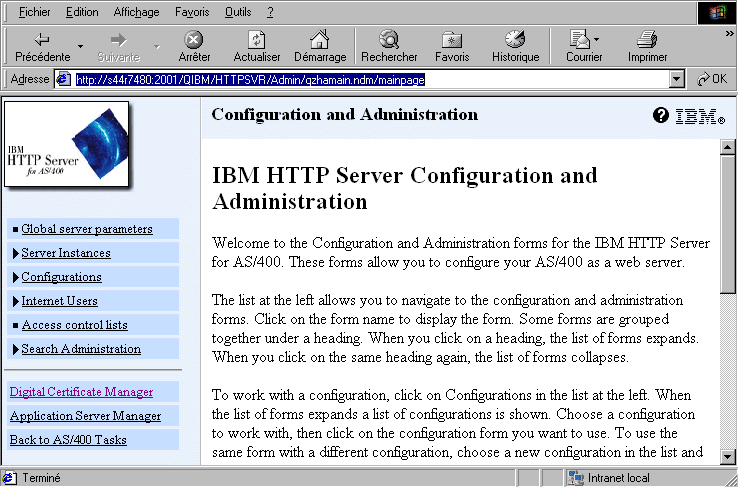Expand the Server Instances triangle

[16, 253]
